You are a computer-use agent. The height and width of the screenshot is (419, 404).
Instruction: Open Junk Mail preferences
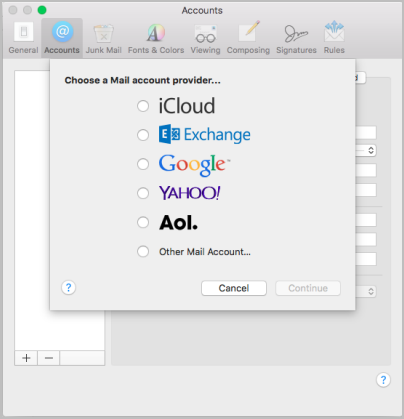pos(104,38)
